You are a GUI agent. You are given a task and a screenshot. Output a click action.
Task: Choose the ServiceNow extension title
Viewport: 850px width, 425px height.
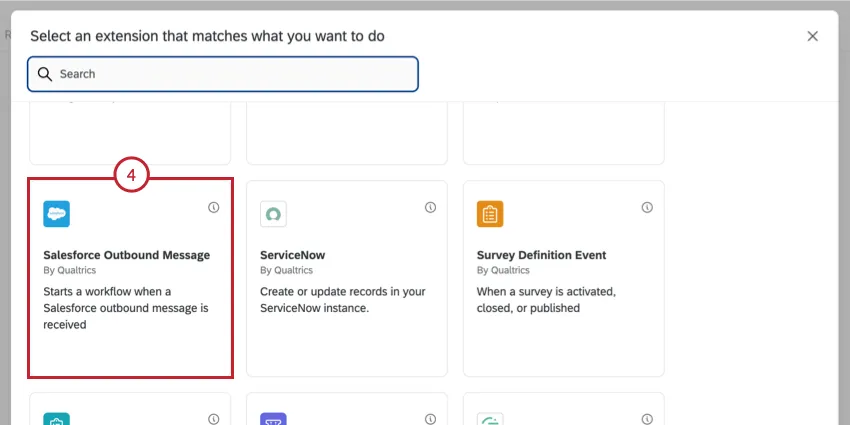[292, 255]
